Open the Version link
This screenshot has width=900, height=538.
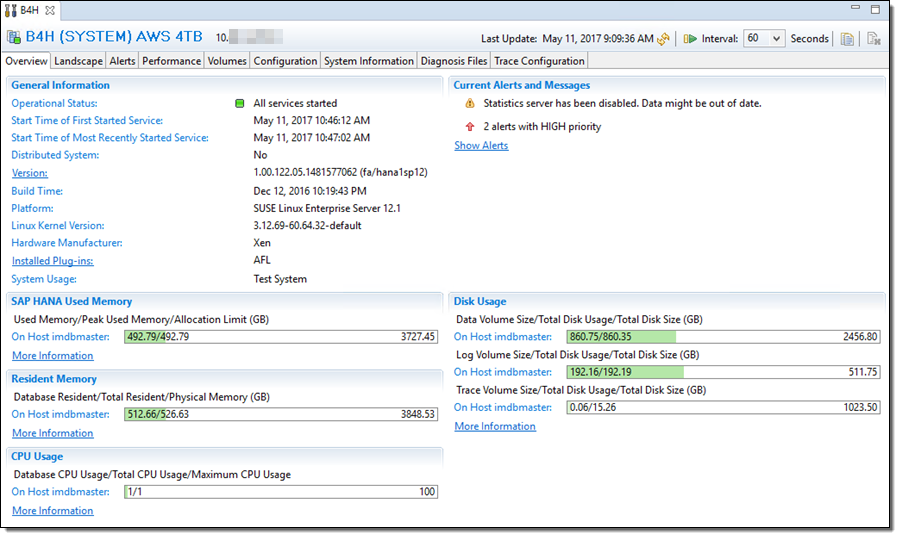[x=29, y=173]
